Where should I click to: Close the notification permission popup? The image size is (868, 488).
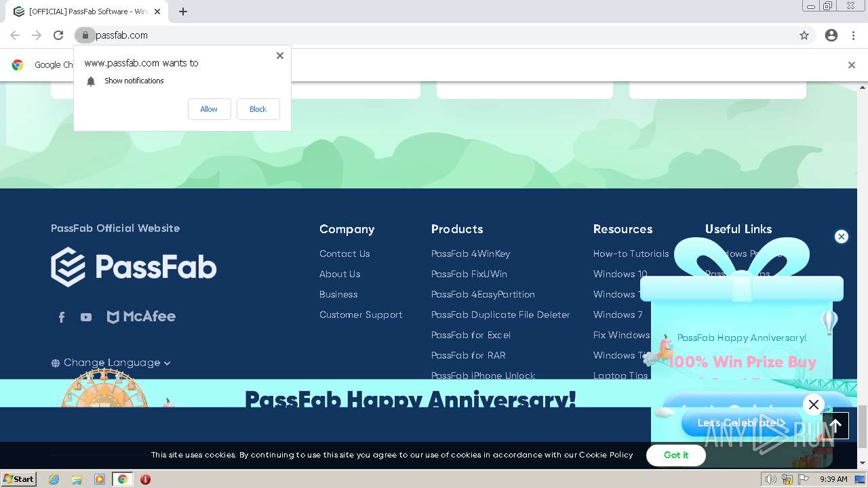tap(279, 56)
